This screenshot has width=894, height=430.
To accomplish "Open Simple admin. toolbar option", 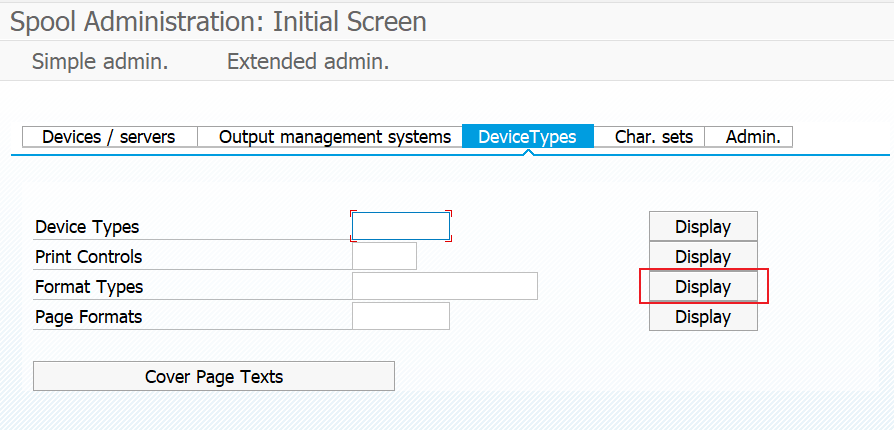I will [100, 61].
